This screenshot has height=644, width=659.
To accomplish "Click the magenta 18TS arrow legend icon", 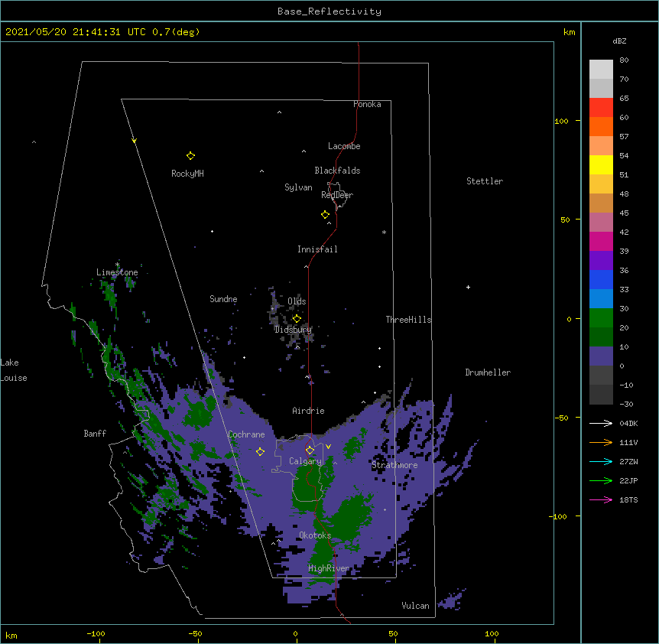I will (x=601, y=499).
